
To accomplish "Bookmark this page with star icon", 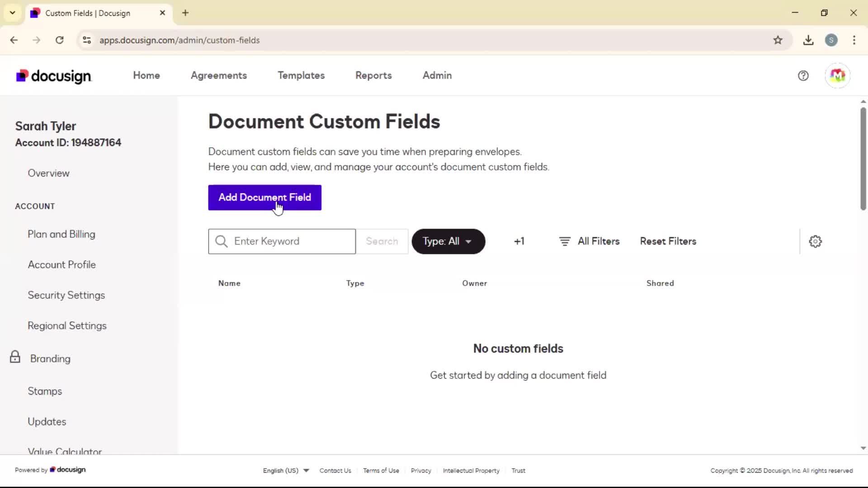I will click(x=778, y=40).
